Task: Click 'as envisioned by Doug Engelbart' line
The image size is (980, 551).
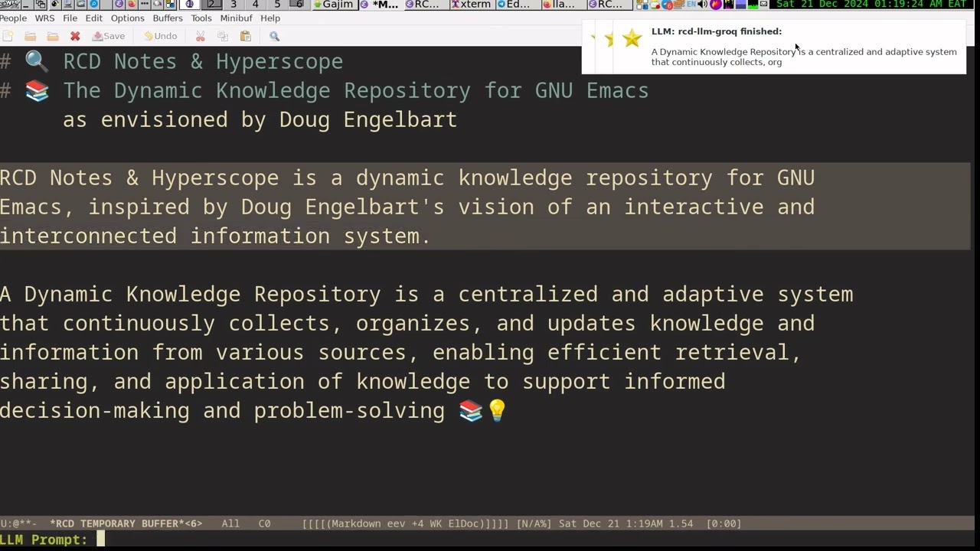Action: pos(260,119)
